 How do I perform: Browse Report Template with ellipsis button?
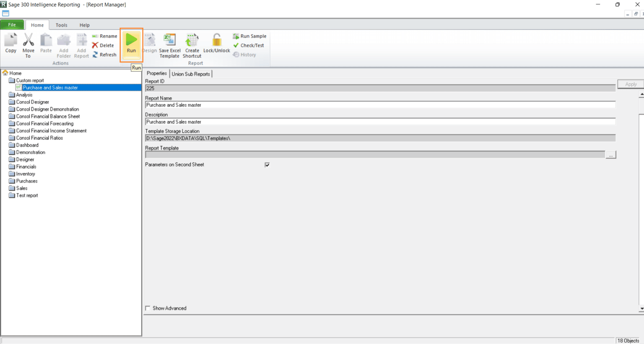pos(611,154)
